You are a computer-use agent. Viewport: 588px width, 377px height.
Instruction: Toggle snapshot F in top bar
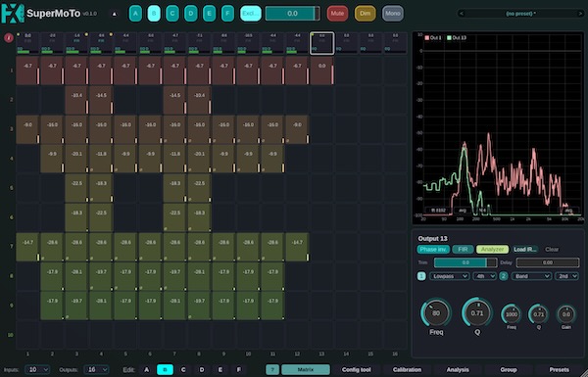227,14
